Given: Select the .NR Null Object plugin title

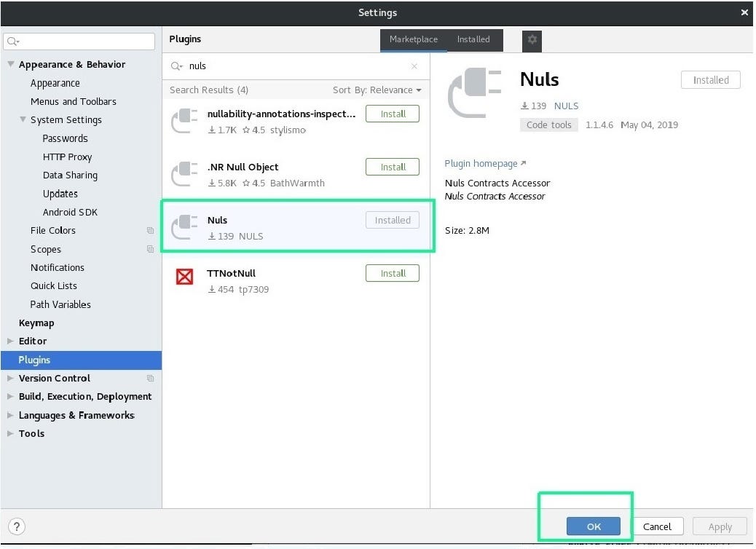Looking at the screenshot, I should tap(243, 167).
